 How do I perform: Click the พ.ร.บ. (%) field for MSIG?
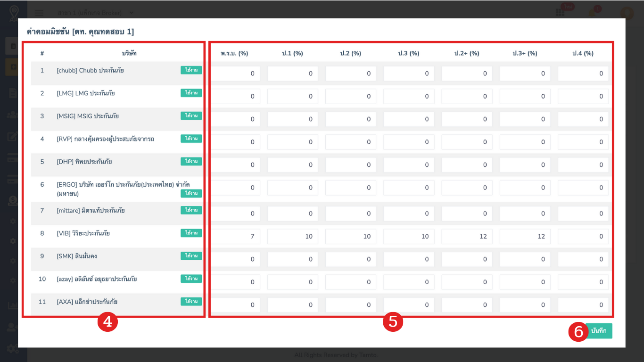(x=235, y=119)
